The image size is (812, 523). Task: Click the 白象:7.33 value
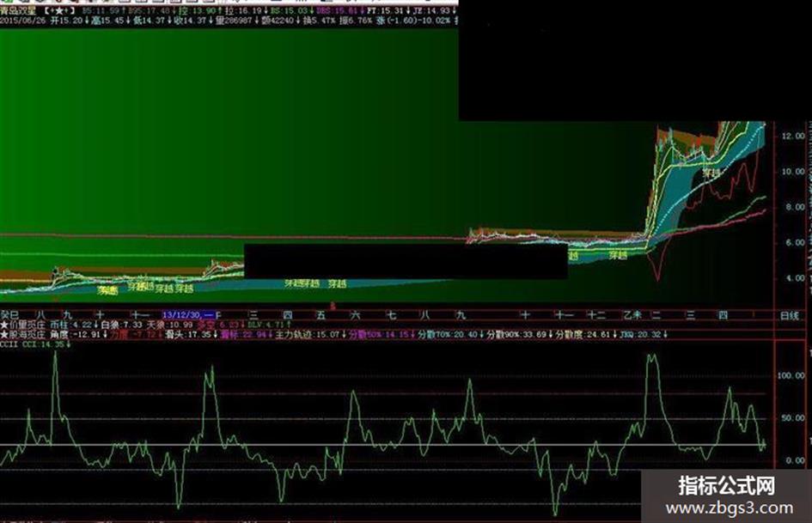coord(121,325)
